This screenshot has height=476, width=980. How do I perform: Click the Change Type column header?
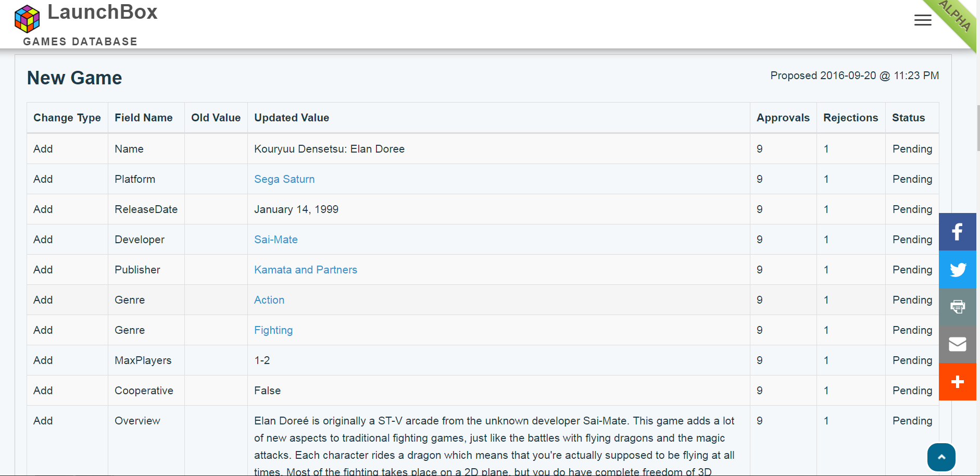[67, 118]
